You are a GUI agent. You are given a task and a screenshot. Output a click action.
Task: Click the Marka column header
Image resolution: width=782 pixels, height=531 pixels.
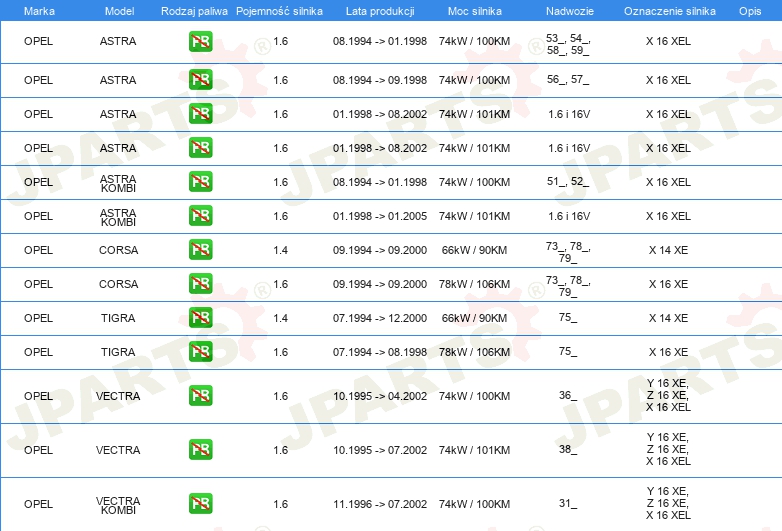click(x=39, y=11)
